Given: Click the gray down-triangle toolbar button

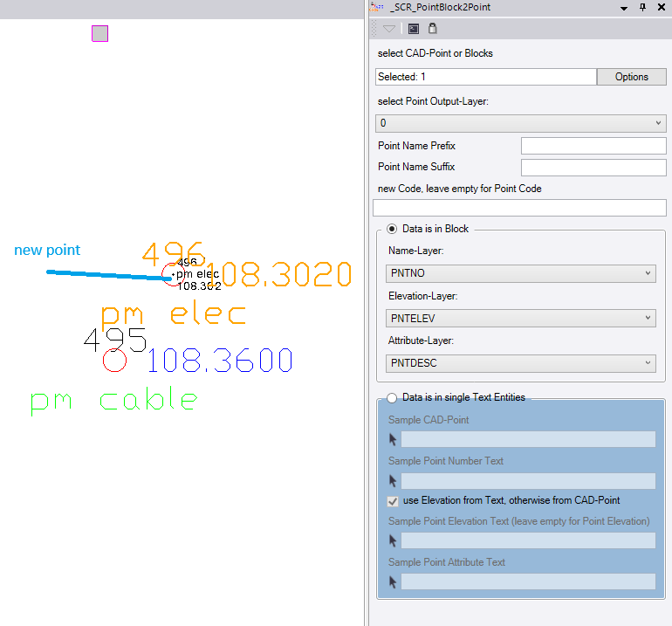Looking at the screenshot, I should point(389,29).
